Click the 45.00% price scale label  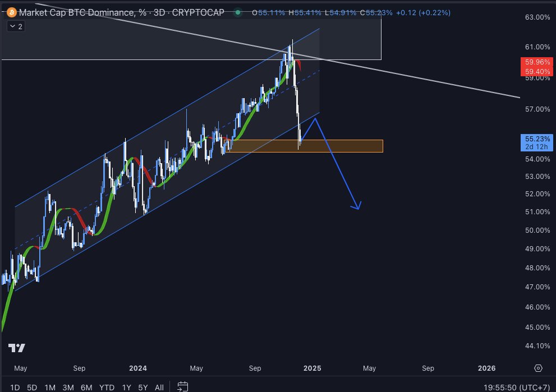(537, 328)
